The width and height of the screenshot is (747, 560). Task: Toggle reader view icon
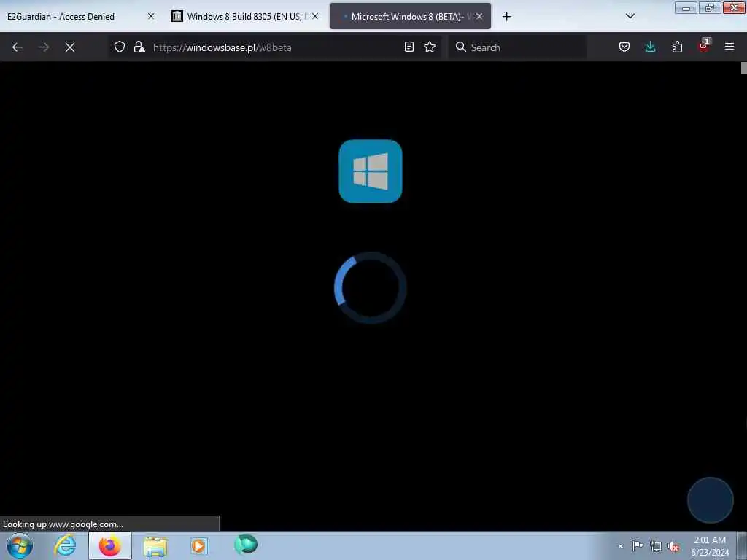pyautogui.click(x=409, y=47)
